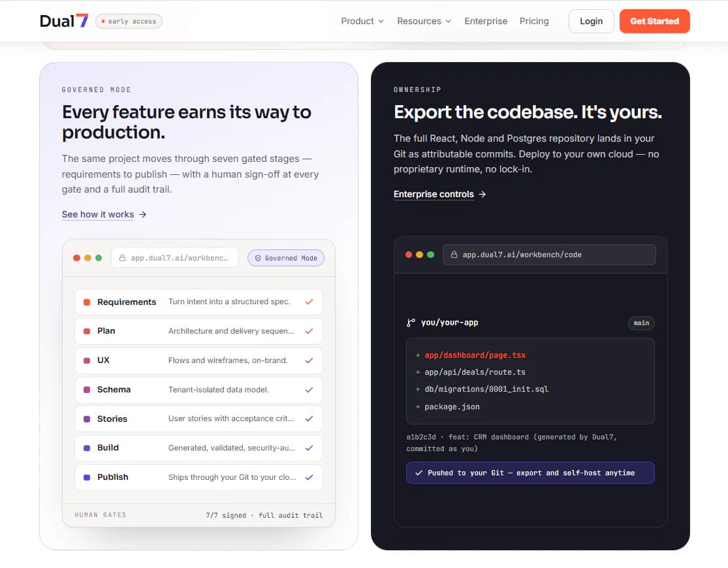Click the plus icon beside package.json
Screen dimensions: 728x568
pos(418,406)
